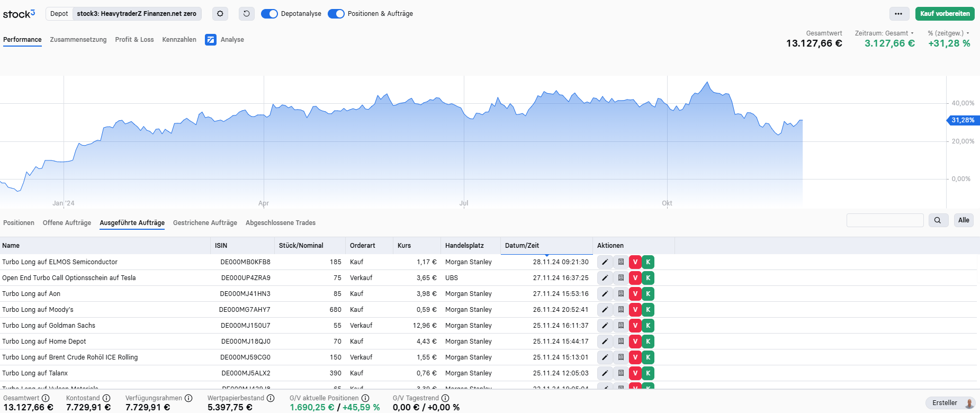Click green K button in Tesla row

[648, 278]
